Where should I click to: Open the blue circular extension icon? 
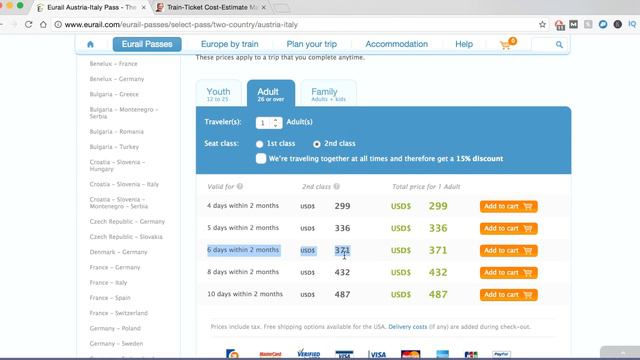point(603,24)
